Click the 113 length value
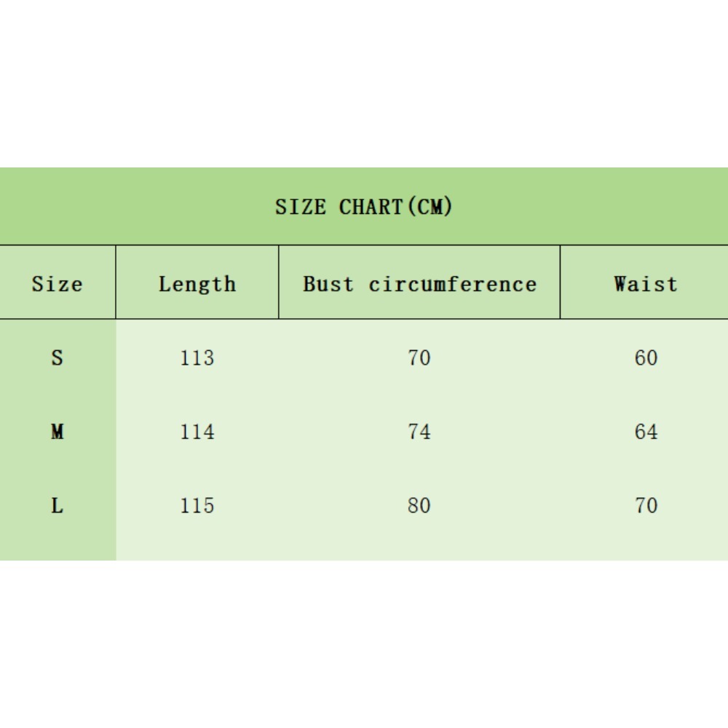The height and width of the screenshot is (728, 728). tap(197, 358)
